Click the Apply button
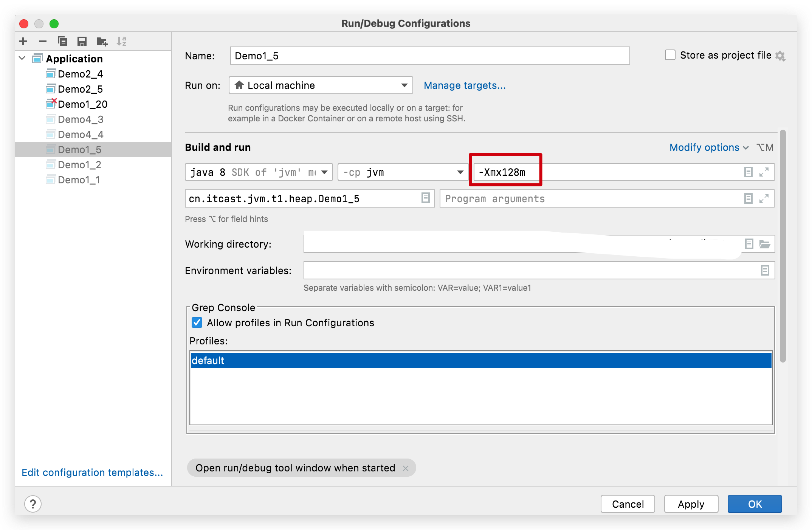Image resolution: width=812 pixels, height=530 pixels. tap(691, 504)
